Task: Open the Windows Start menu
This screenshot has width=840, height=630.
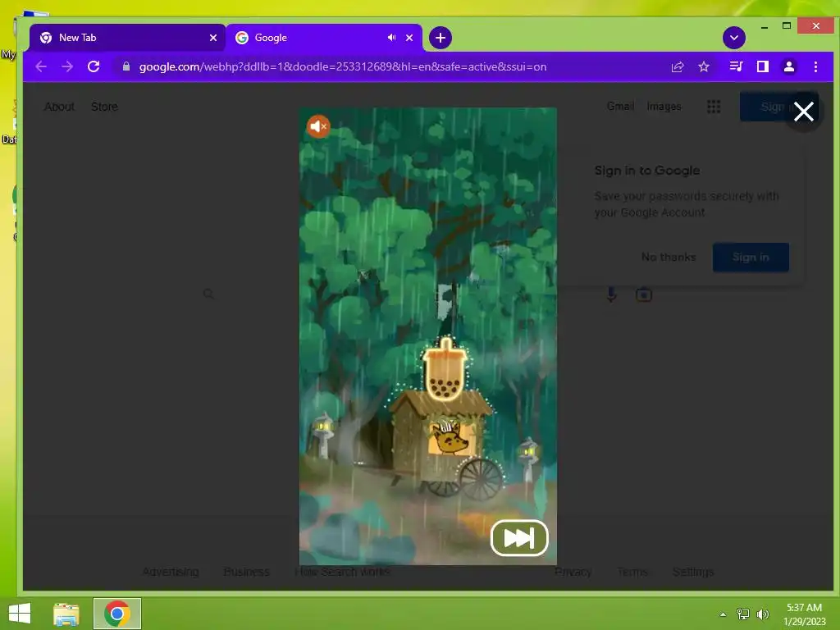Action: click(20, 614)
